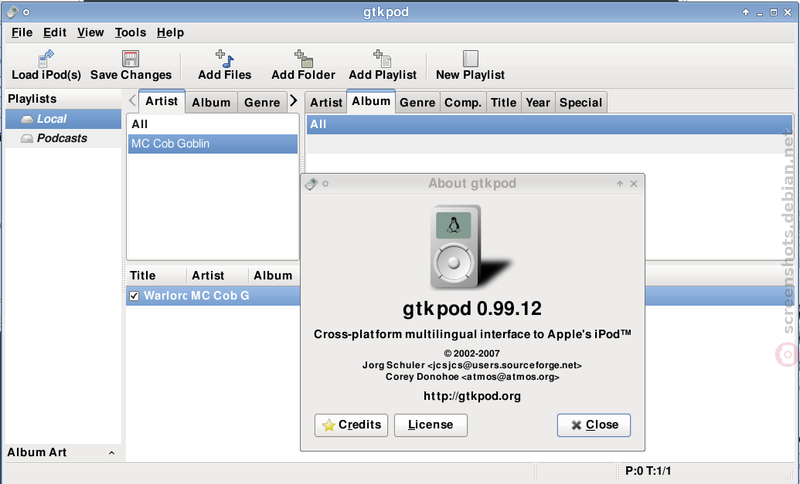Screen dimensions: 800x484
Task: Click the Load iPod(s) toolbar icon
Action: (46, 58)
